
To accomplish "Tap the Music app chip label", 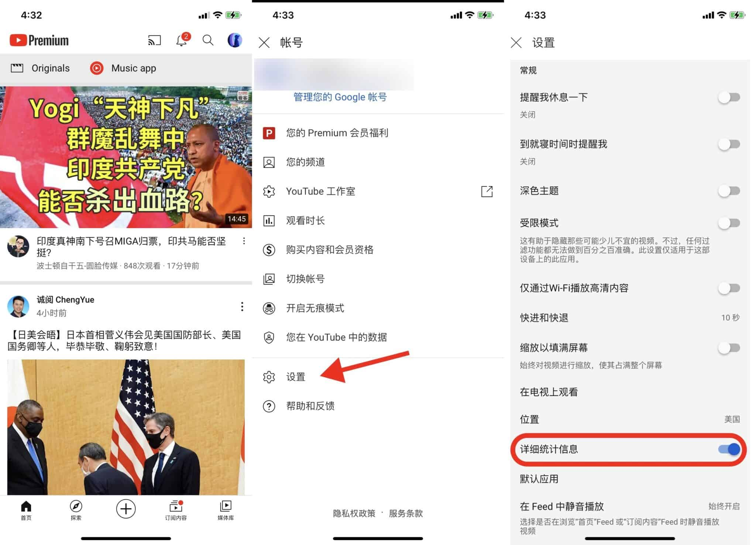I will (x=134, y=68).
